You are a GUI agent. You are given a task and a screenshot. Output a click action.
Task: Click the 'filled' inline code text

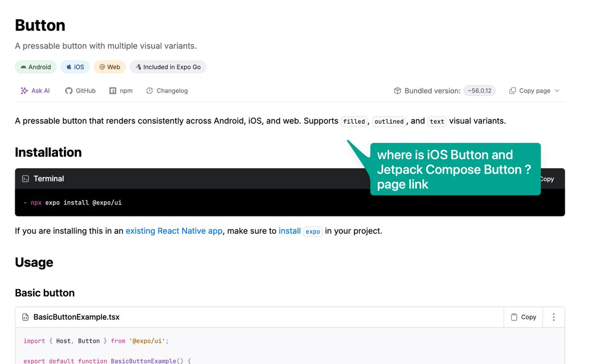coord(354,121)
